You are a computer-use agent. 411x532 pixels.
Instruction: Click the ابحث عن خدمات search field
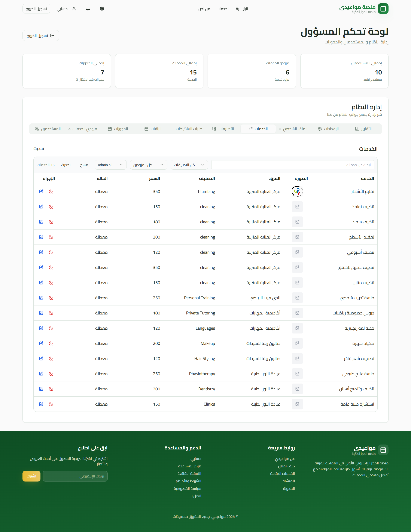click(292, 165)
